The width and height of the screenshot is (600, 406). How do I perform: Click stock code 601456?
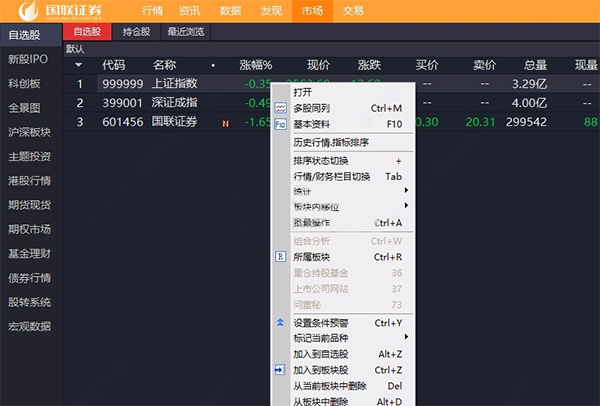click(x=122, y=122)
